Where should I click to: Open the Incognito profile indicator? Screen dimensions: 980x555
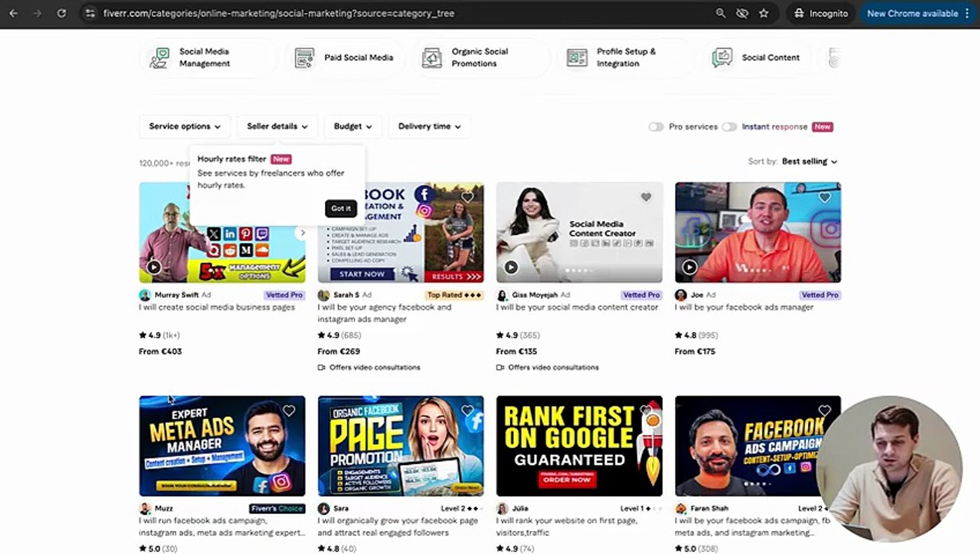pos(820,13)
